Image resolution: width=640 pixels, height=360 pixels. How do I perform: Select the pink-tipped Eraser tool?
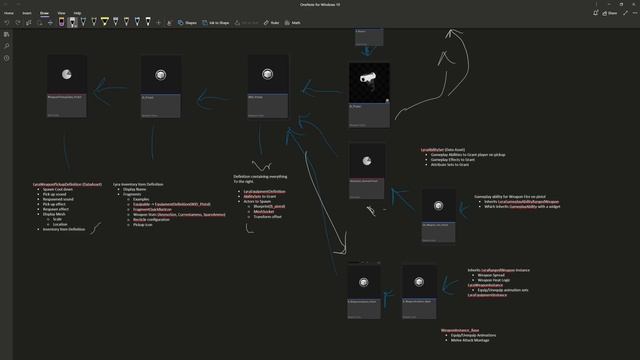tap(61, 22)
